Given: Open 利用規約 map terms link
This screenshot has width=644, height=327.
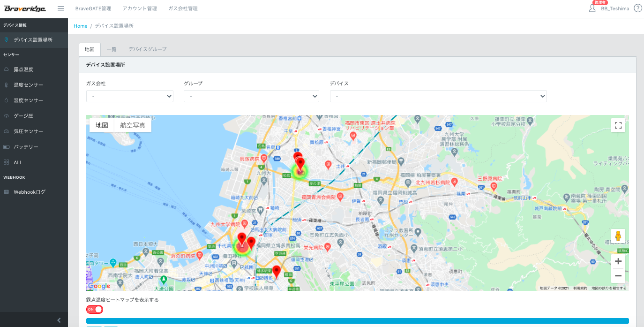Looking at the screenshot, I should coord(580,288).
